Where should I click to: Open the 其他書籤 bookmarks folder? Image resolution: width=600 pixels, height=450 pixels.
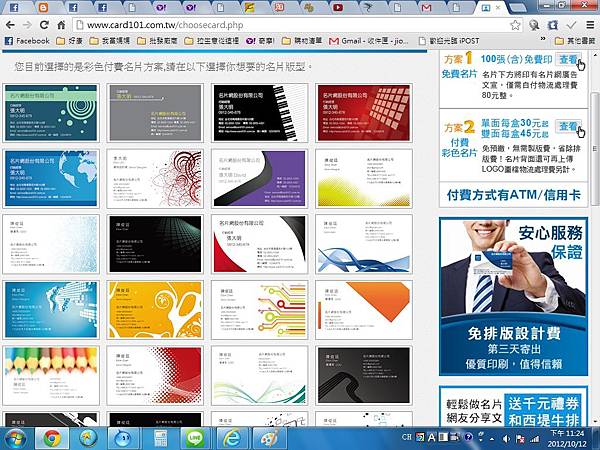click(575, 41)
